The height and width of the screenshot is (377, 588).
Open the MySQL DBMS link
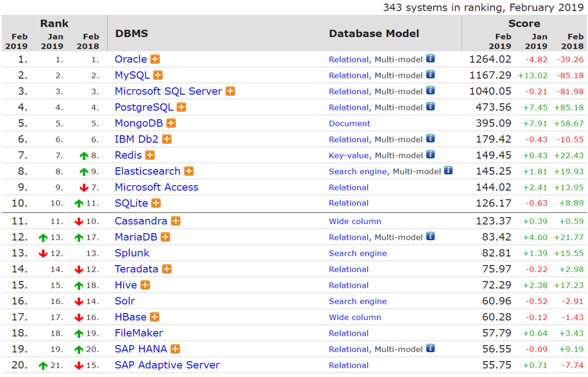[132, 75]
